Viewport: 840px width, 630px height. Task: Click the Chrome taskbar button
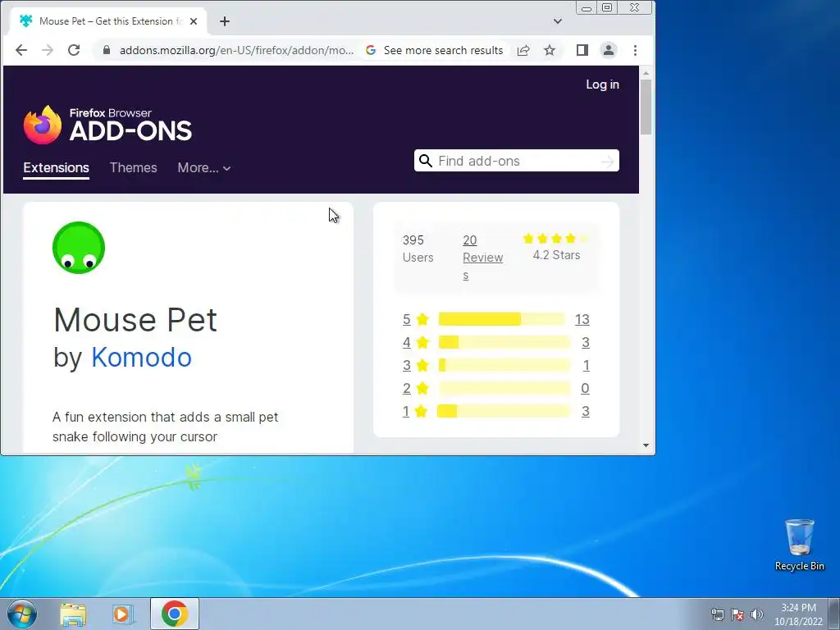click(175, 614)
